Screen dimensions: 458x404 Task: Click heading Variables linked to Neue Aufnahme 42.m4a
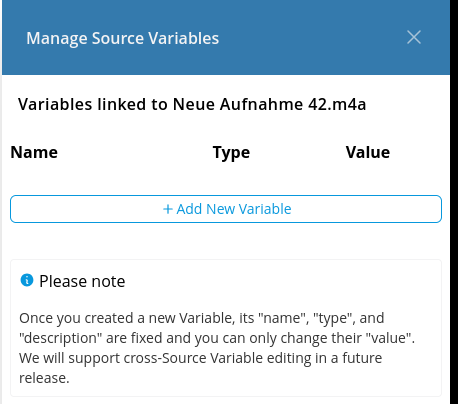(192, 104)
